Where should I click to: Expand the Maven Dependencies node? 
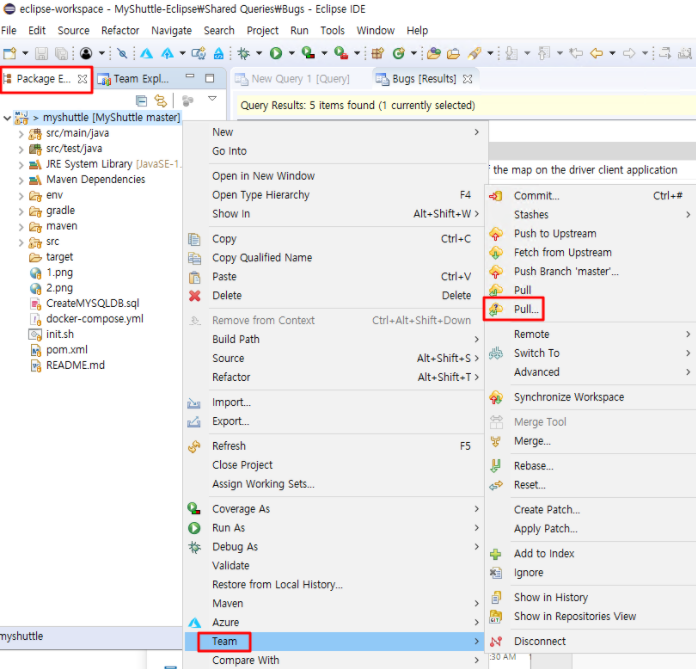(21, 180)
